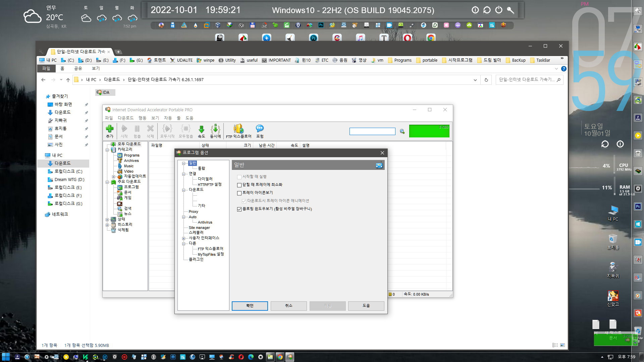Open the 다운로드 menu in download accelerator
The image size is (644, 362).
point(125,118)
